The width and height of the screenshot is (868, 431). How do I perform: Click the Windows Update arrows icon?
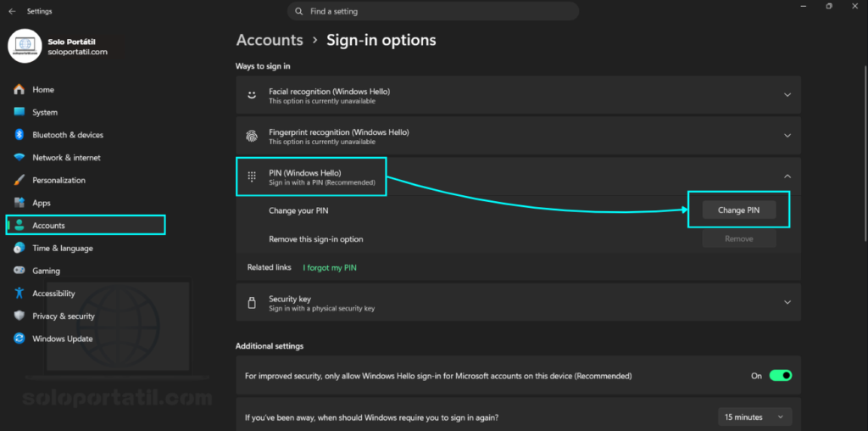pyautogui.click(x=19, y=339)
